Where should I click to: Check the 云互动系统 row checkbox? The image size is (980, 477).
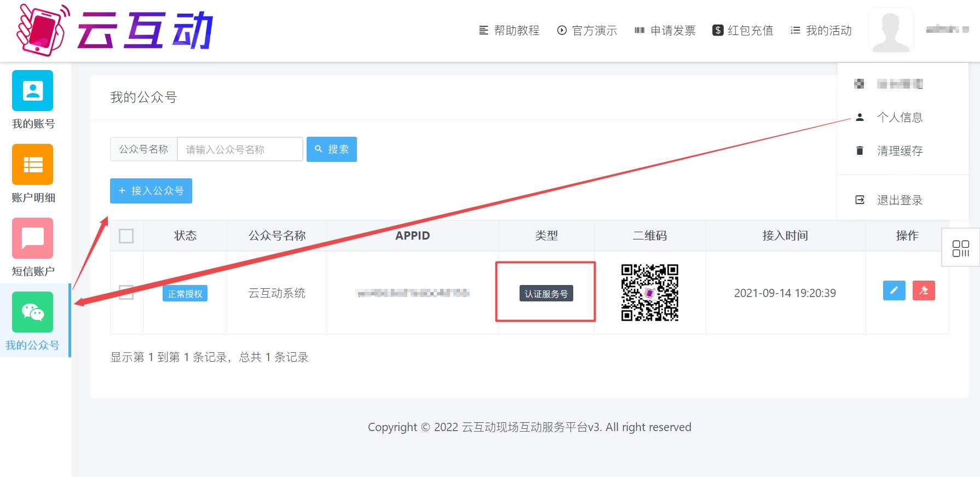coord(126,293)
